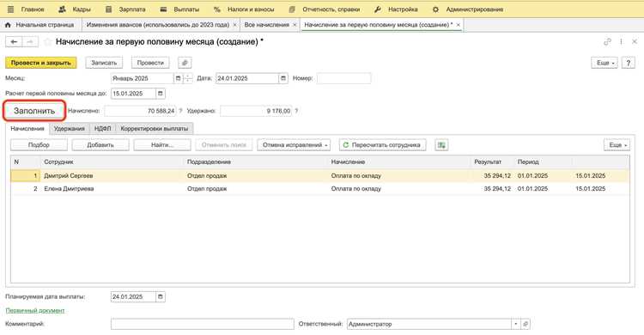Click the back arrow navigation button
The height and width of the screenshot is (335, 644).
tap(14, 42)
